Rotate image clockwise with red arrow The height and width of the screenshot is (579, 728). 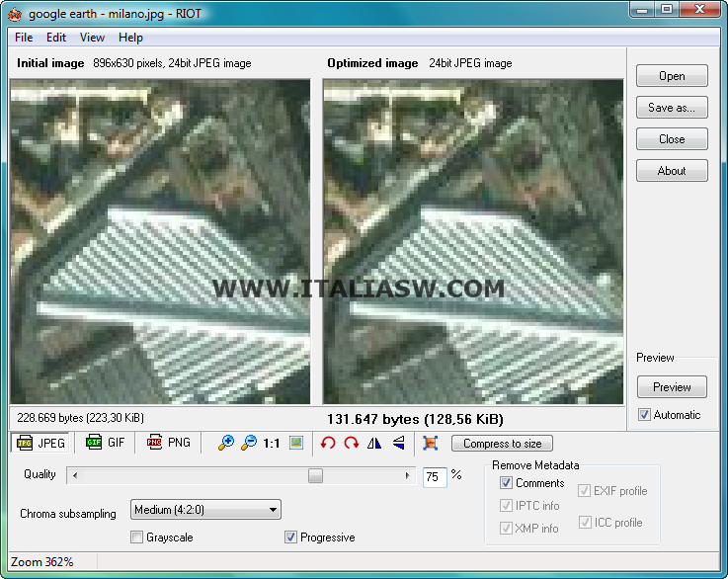[351, 443]
